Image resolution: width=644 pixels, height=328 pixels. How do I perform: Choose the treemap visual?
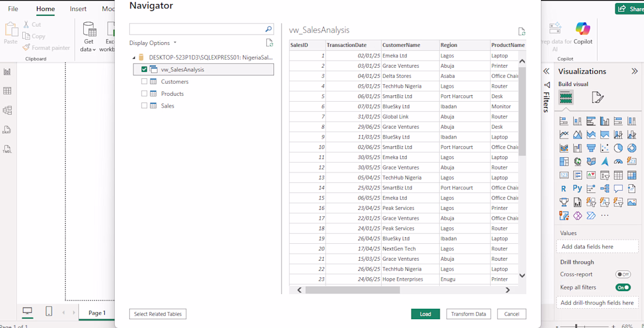click(564, 161)
